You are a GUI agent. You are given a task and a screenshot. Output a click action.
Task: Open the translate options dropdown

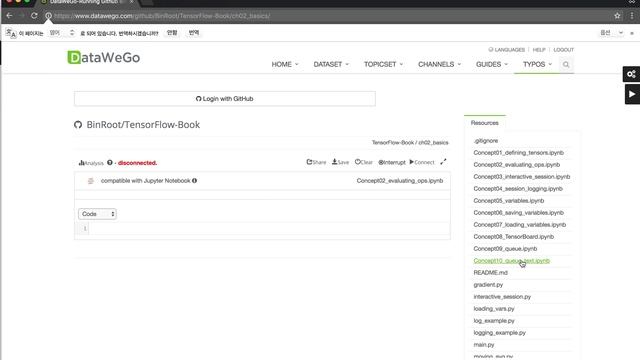click(x=611, y=33)
